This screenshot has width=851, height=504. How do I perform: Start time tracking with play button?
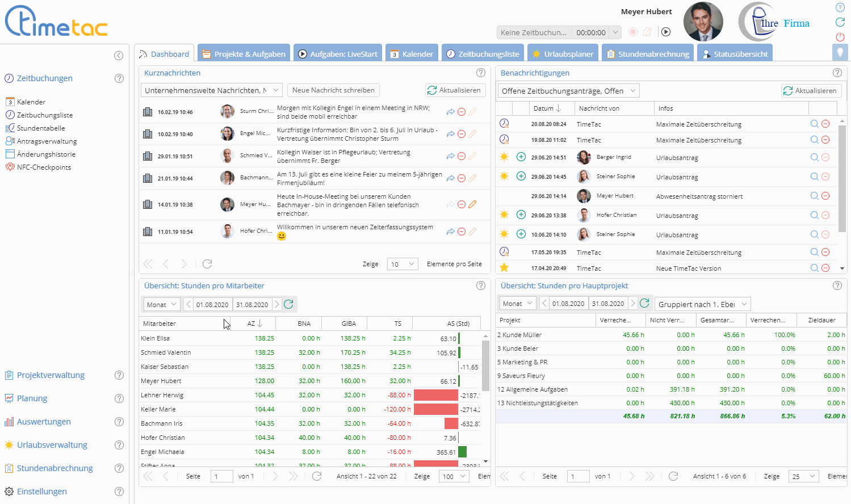pos(666,32)
